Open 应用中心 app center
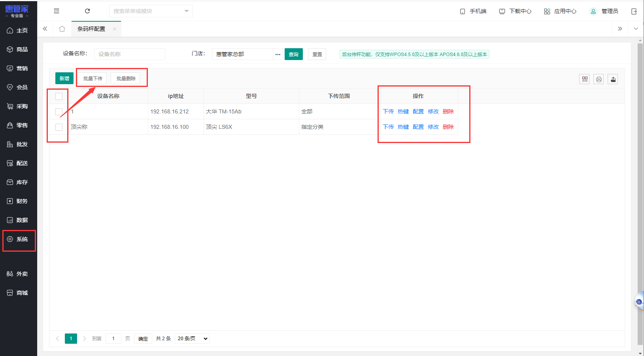This screenshot has width=644, height=356. tap(560, 11)
